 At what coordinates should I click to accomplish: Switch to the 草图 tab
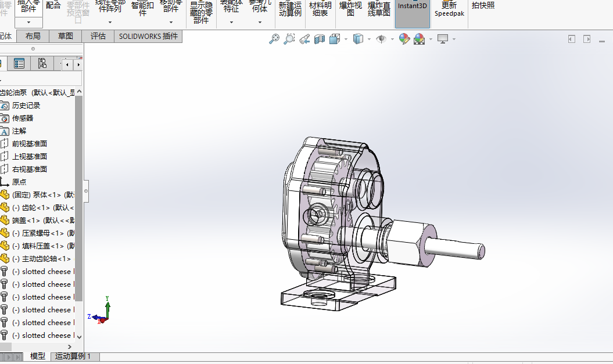pyautogui.click(x=65, y=36)
